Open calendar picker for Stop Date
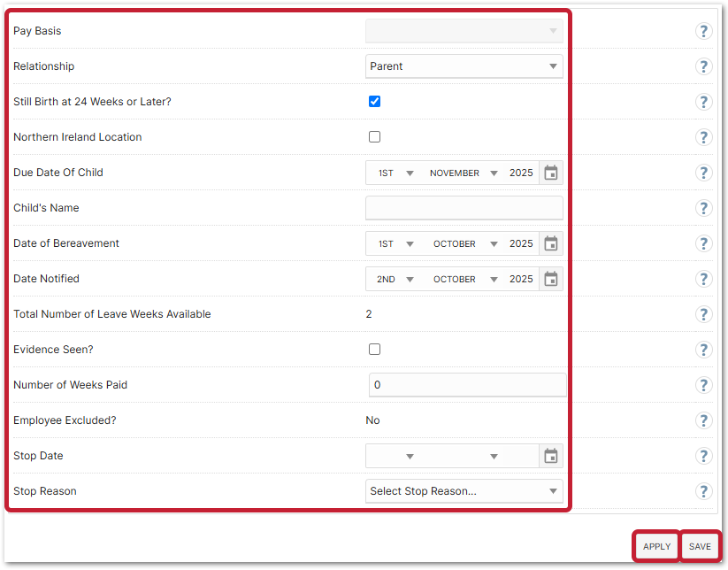 (x=550, y=456)
